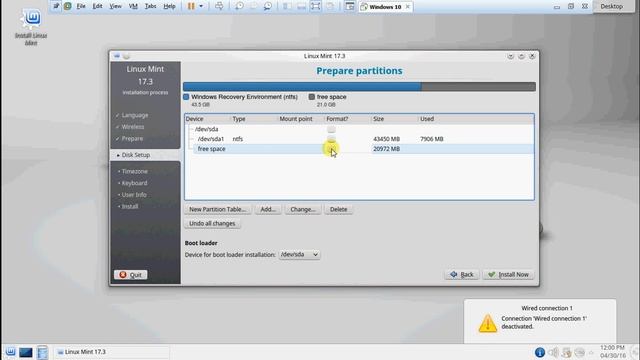Click the VMware full screen toolbar icon
This screenshot has width=640, height=360.
(316, 6)
